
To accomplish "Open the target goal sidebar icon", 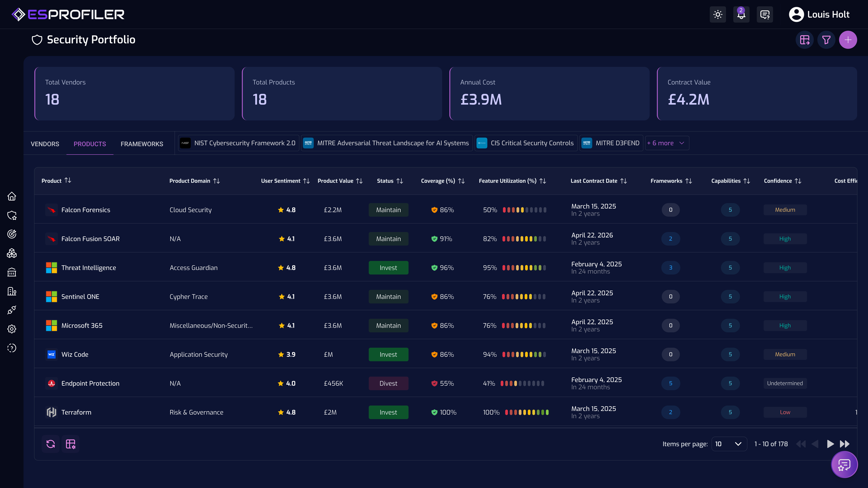I will pyautogui.click(x=12, y=234).
